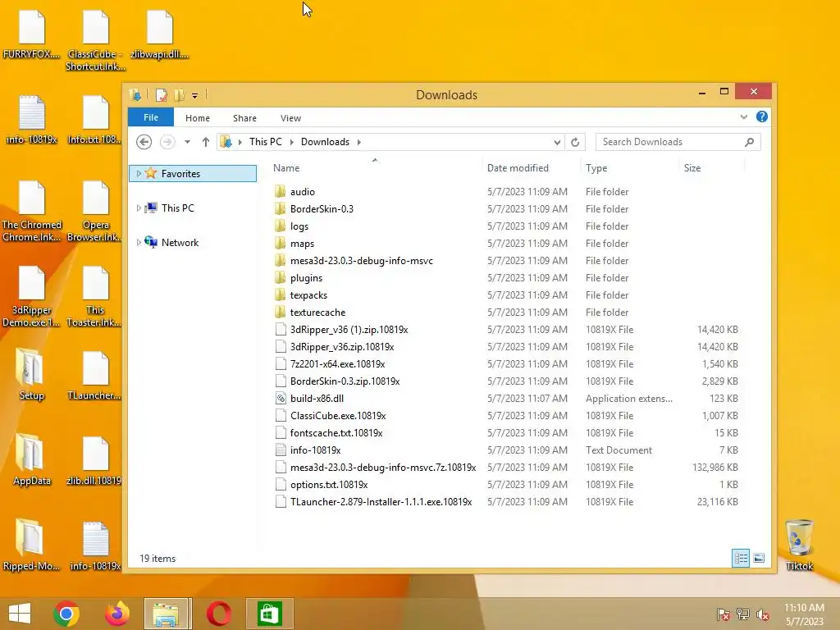Open recent locations dropdown arrow
The height and width of the screenshot is (630, 840).
[x=187, y=142]
